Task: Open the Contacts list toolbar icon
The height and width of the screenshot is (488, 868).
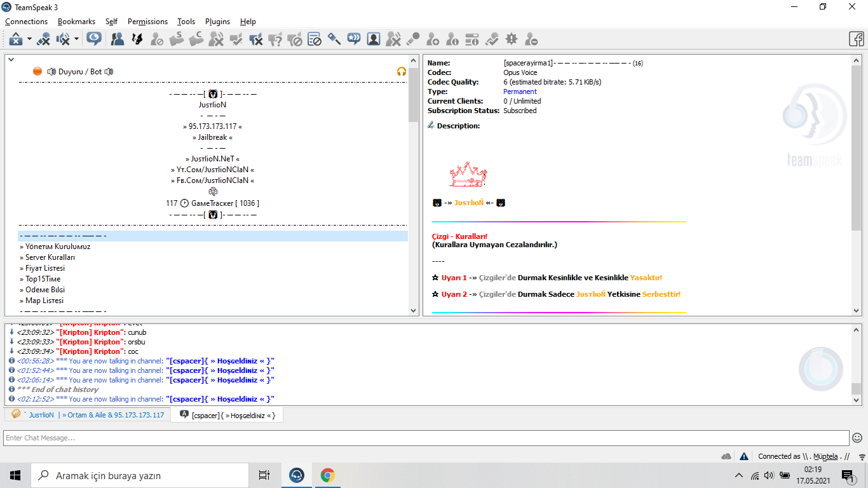Action: click(x=118, y=39)
